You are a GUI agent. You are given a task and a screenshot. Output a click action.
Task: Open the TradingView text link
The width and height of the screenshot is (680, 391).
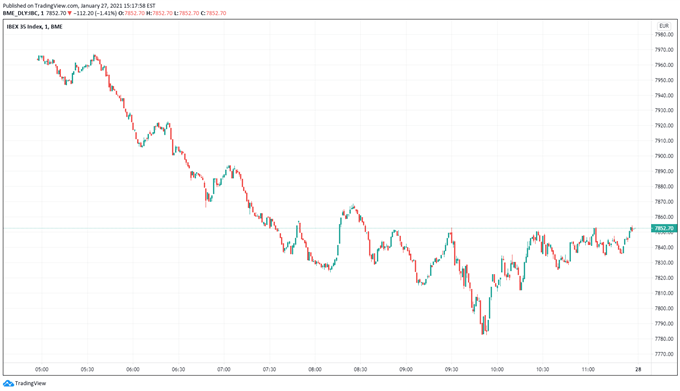[30, 383]
